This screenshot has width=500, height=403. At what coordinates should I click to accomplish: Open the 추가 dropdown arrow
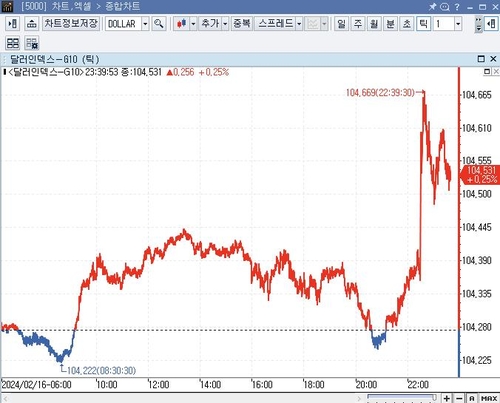coord(225,24)
